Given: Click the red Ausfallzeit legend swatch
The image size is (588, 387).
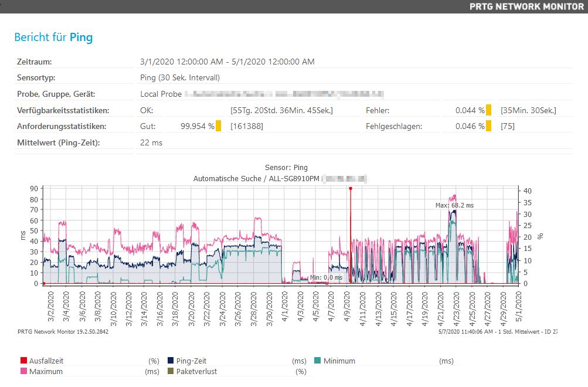Looking at the screenshot, I should point(23,361).
